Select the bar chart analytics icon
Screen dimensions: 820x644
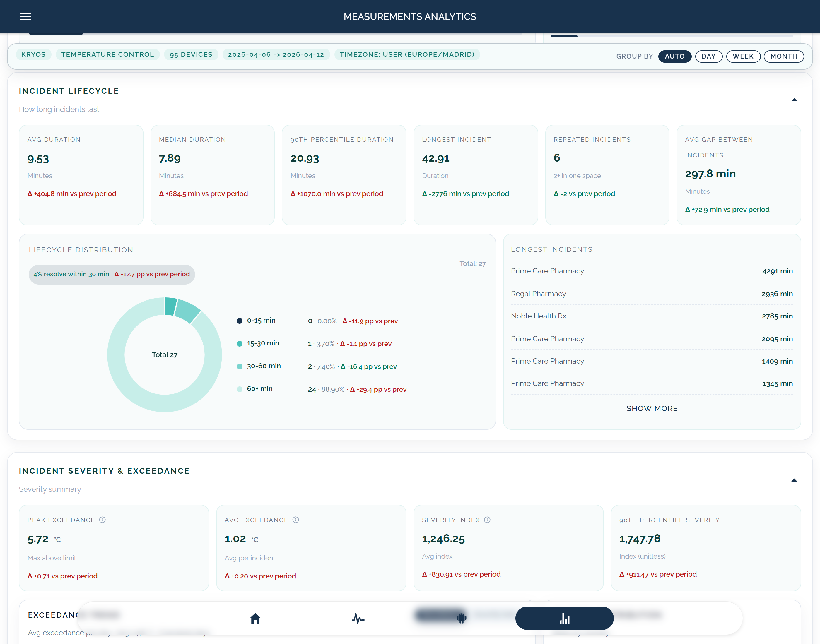pyautogui.click(x=564, y=618)
